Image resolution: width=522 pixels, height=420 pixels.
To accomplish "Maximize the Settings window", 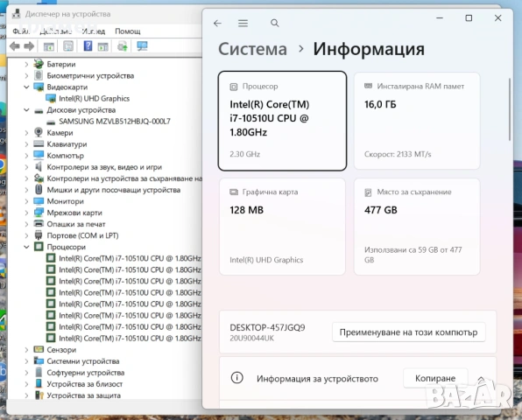I will coord(469,18).
